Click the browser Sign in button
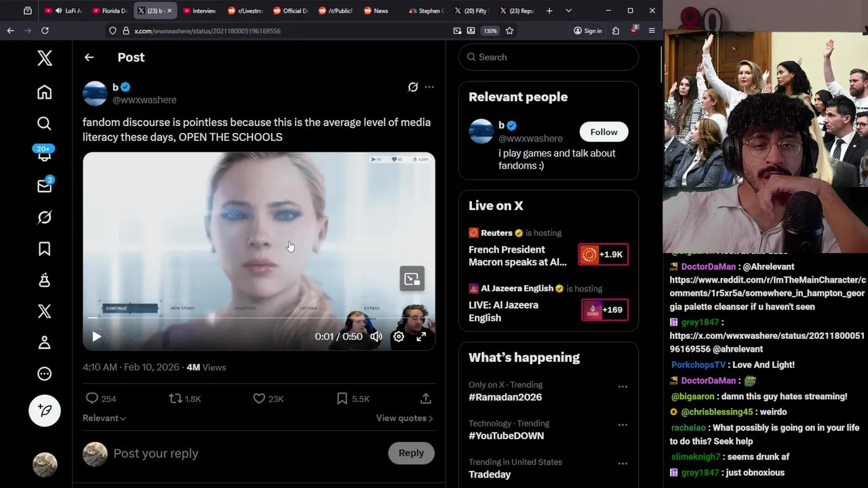This screenshot has height=488, width=868. pos(588,30)
